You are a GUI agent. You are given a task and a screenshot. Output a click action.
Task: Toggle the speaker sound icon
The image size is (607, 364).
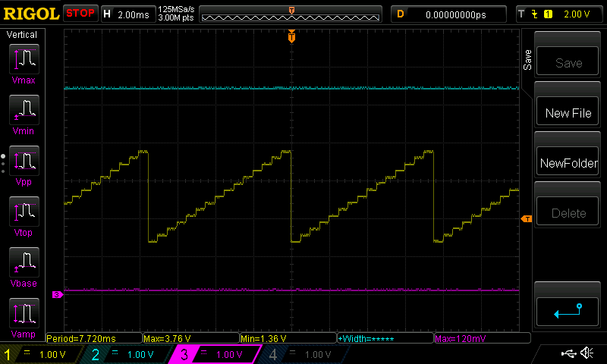coord(587,353)
